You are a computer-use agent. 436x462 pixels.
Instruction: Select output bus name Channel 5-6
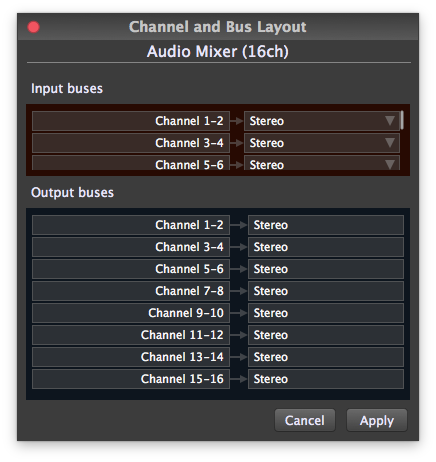[x=131, y=269]
